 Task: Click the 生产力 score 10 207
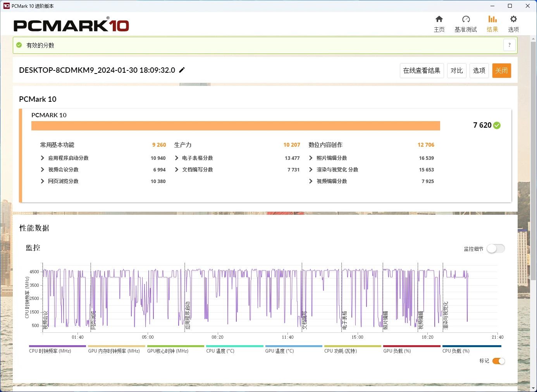click(x=292, y=145)
